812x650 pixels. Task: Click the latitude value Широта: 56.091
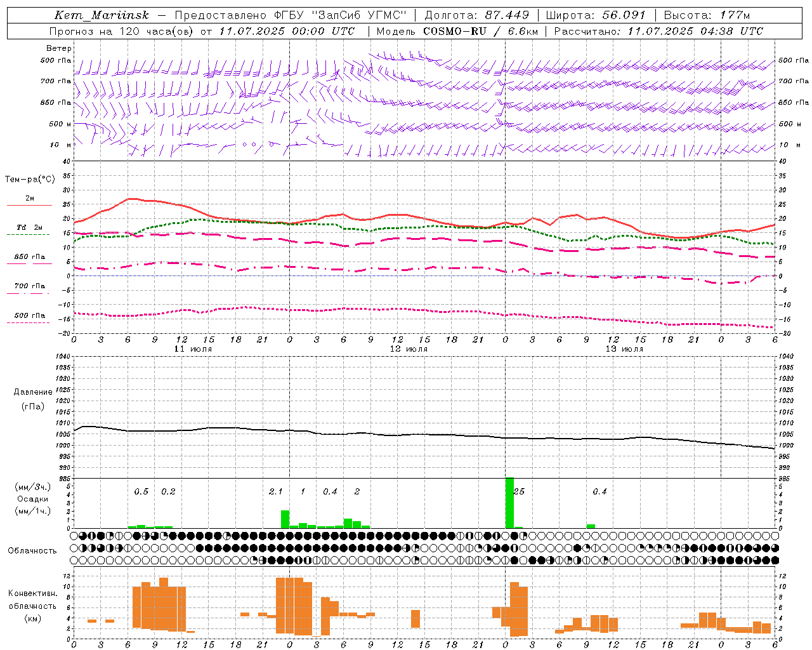[596, 15]
